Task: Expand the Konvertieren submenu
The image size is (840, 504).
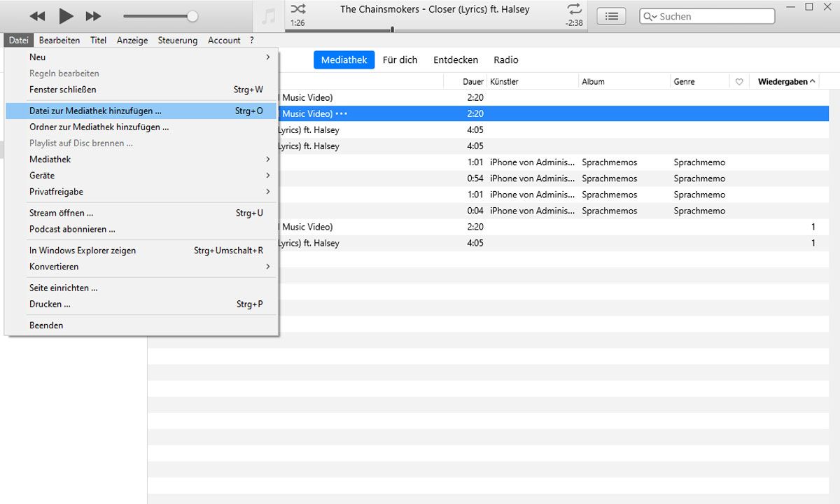Action: [267, 267]
